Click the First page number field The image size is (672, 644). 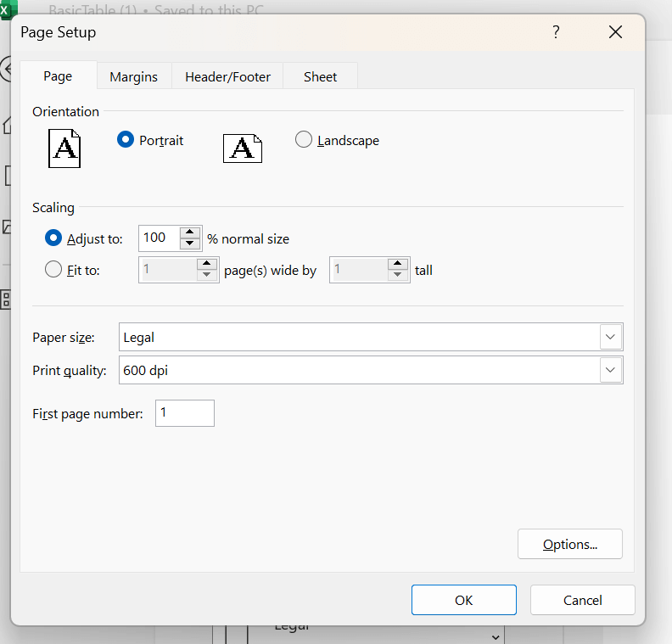point(185,413)
